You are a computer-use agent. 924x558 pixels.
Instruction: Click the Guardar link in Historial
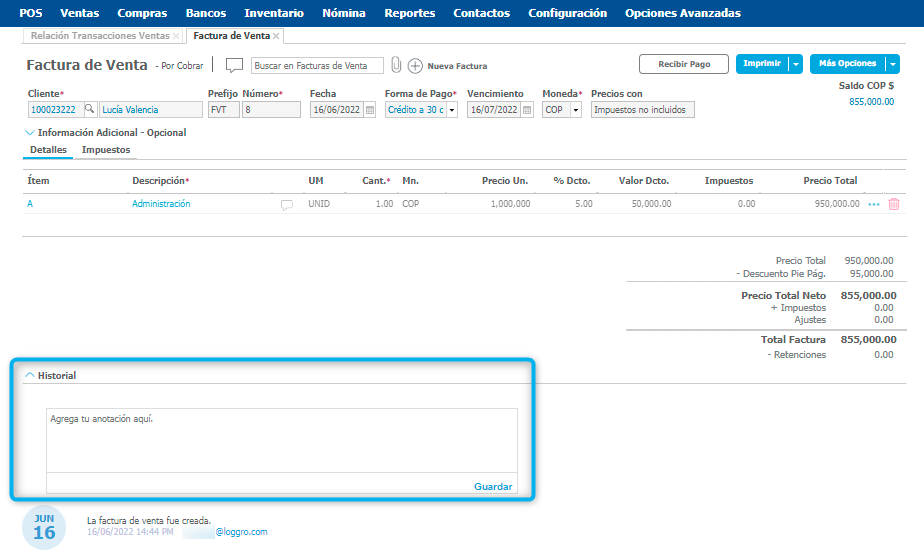pyautogui.click(x=493, y=486)
